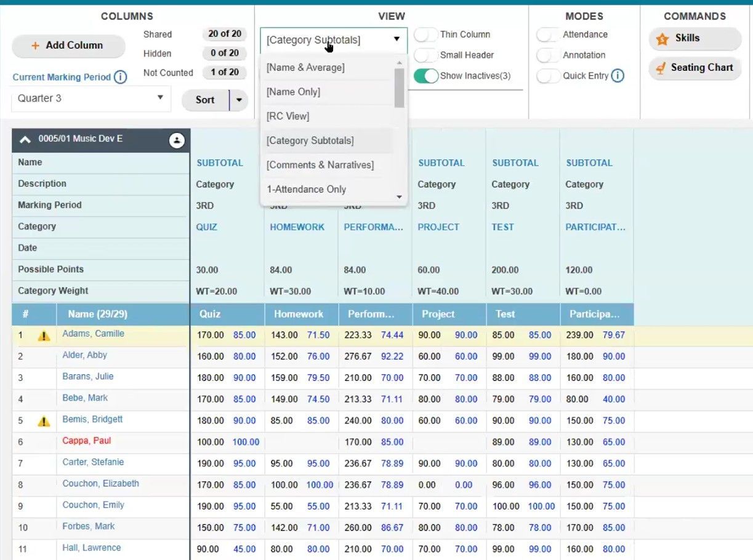
Task: Enable the Thin Column toggle
Action: pos(425,34)
